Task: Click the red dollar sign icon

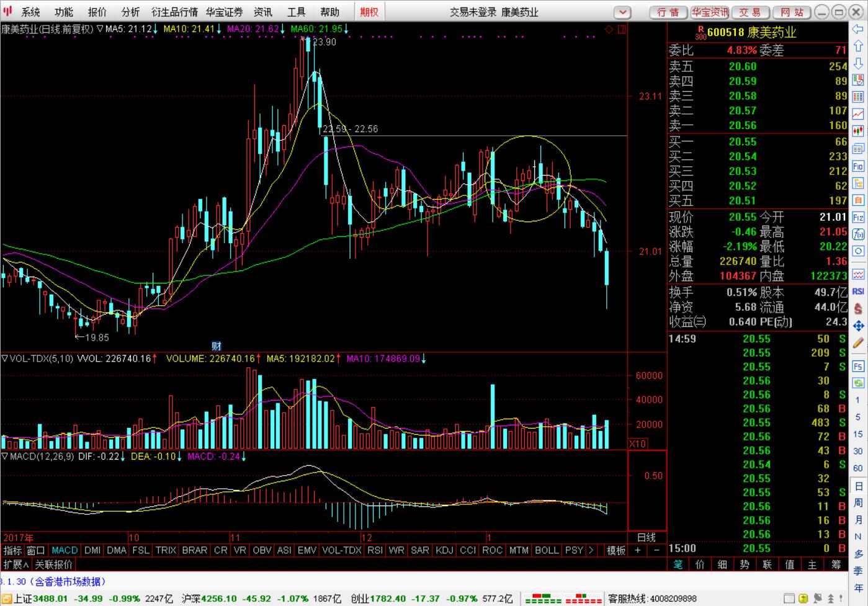Action: (858, 308)
